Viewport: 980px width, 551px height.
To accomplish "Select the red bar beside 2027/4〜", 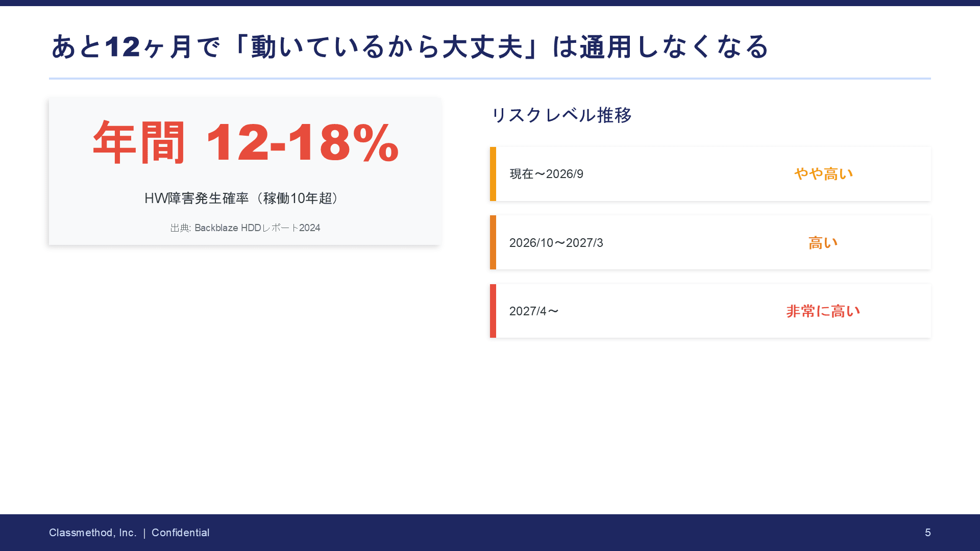I will pyautogui.click(x=493, y=311).
